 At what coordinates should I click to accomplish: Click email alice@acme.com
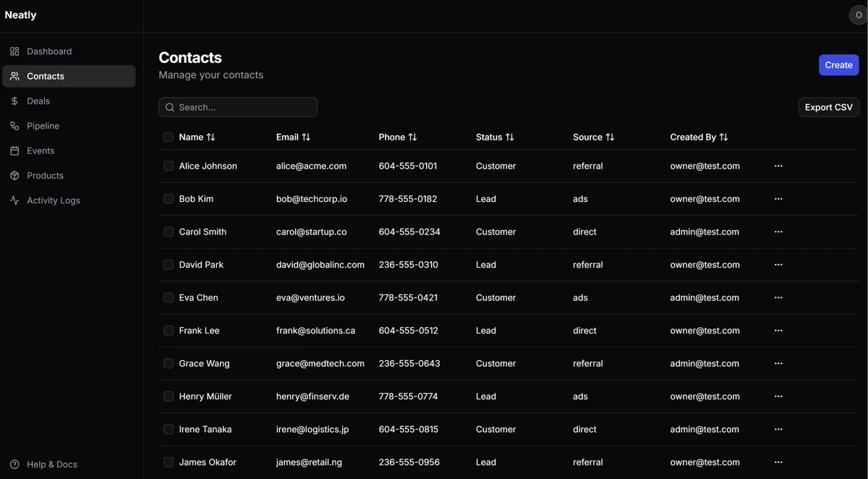(x=311, y=166)
